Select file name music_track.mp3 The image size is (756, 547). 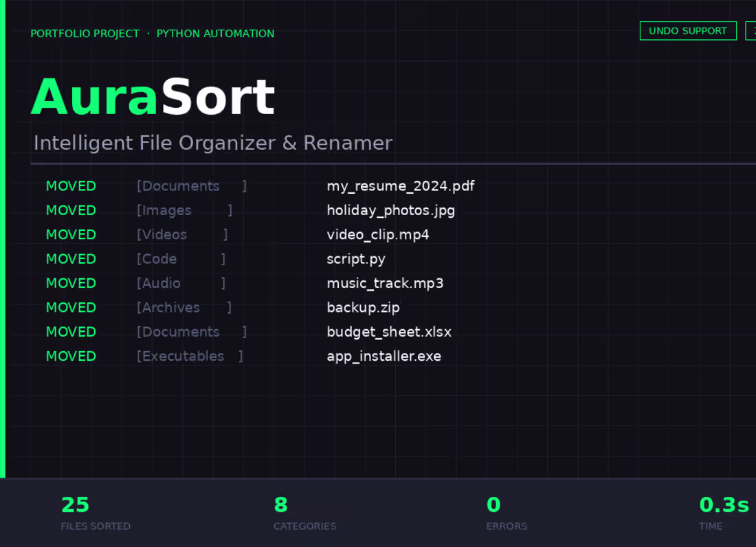(x=385, y=283)
